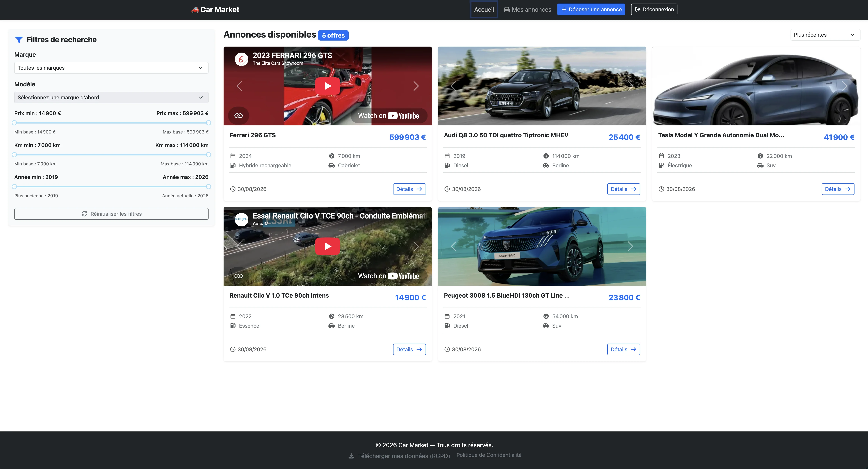Click Déposer une annonce button

click(591, 9)
